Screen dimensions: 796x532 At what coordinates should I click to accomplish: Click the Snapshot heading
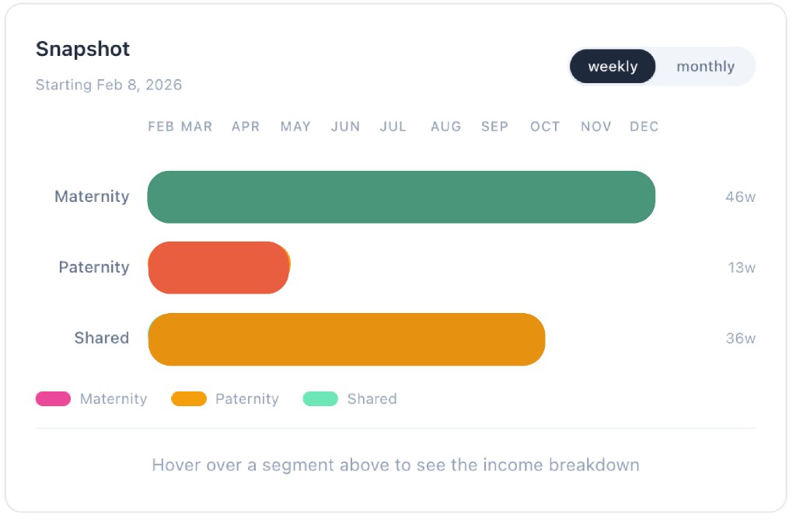82,49
